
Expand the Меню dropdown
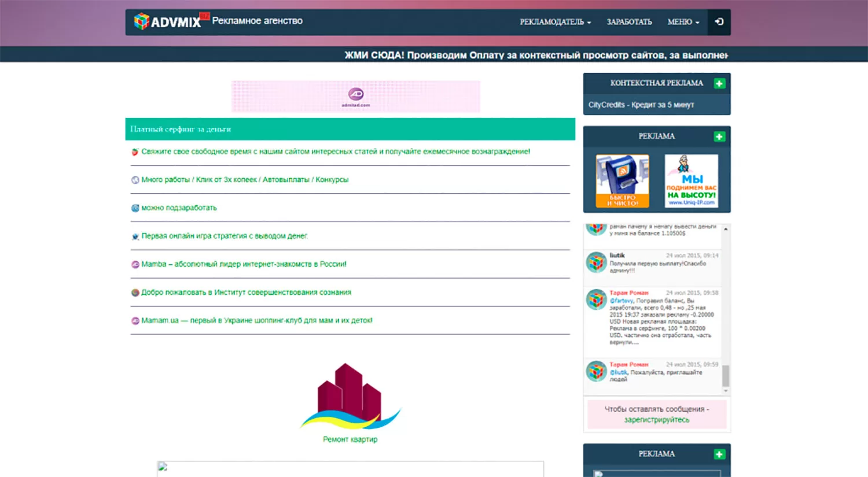[x=683, y=22]
